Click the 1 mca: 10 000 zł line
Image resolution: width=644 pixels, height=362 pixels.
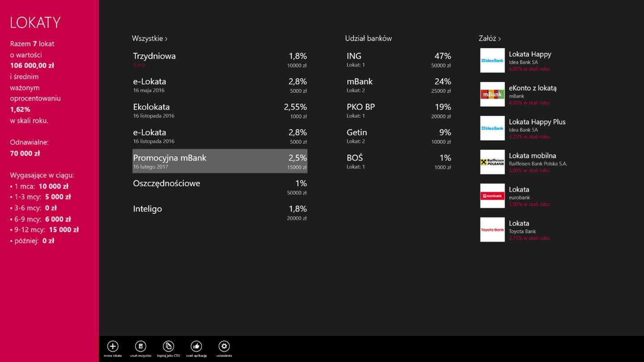point(39,186)
